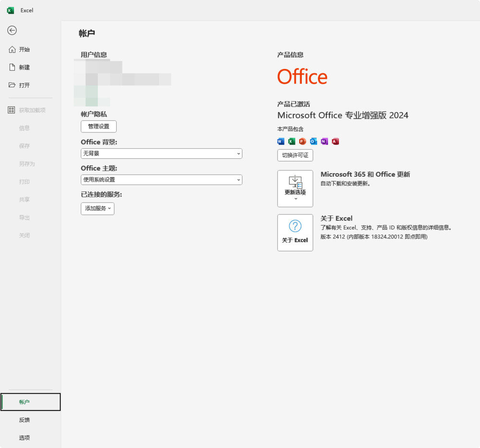
Task: Click the Access product icon
Action: (x=335, y=141)
